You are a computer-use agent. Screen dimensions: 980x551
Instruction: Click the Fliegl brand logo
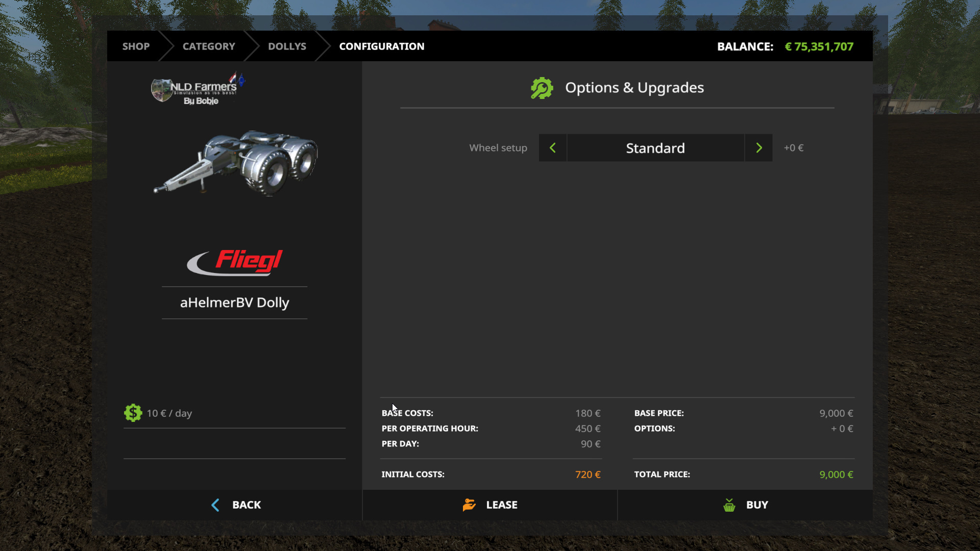point(235,262)
